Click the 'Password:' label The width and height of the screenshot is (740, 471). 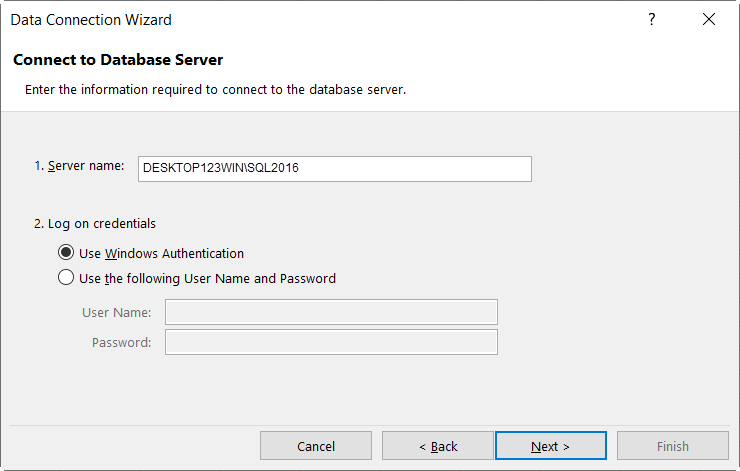pyautogui.click(x=121, y=343)
